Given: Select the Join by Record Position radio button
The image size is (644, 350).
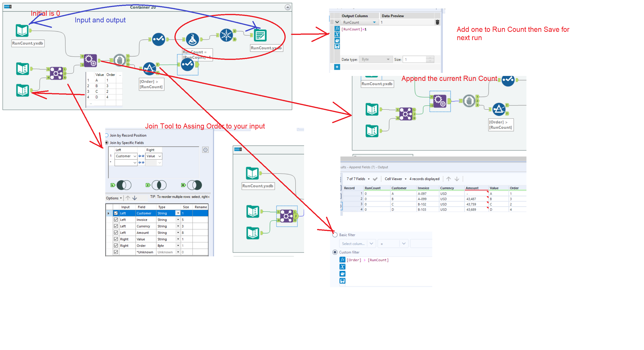Looking at the screenshot, I should pyautogui.click(x=107, y=135).
